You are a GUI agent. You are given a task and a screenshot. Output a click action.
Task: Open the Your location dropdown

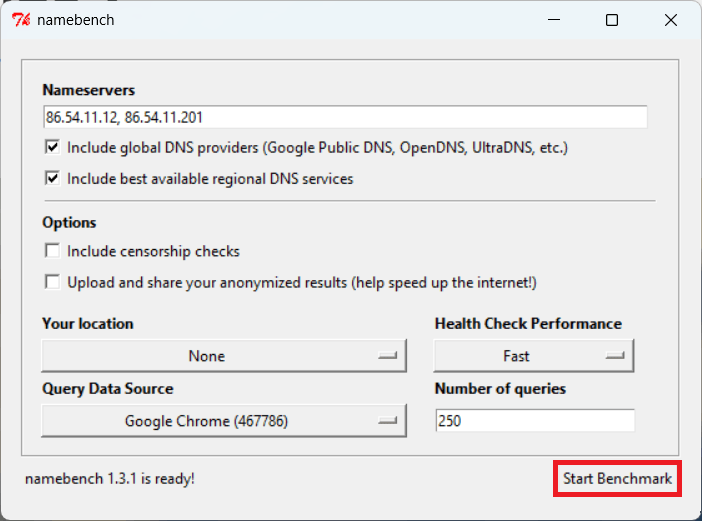tap(224, 356)
